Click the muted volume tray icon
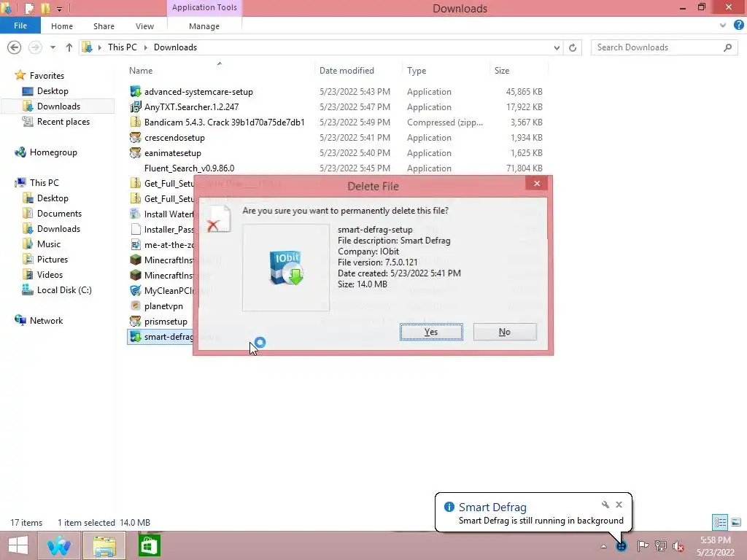Image resolution: width=747 pixels, height=560 pixels. [x=678, y=546]
